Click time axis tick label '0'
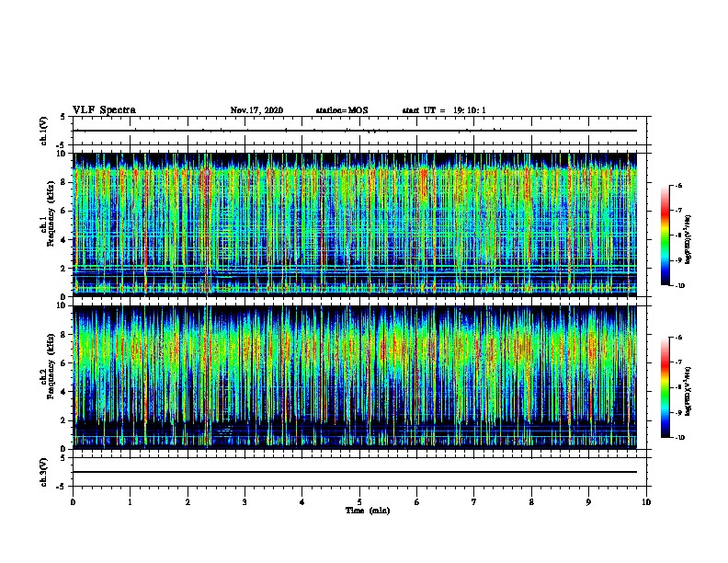The width and height of the screenshot is (728, 563). pos(73,502)
